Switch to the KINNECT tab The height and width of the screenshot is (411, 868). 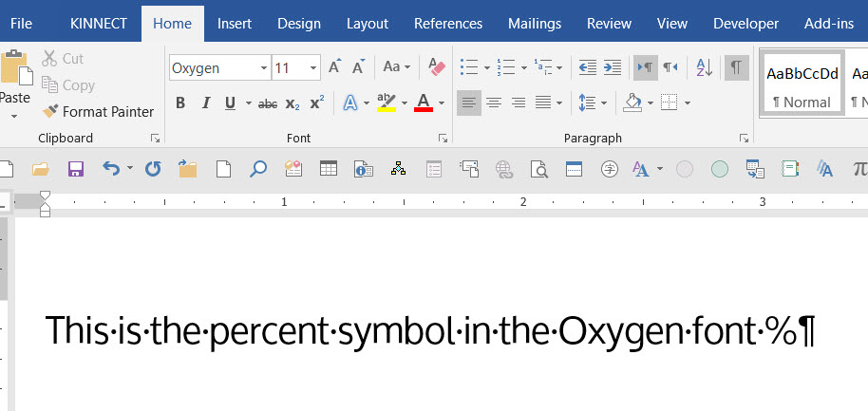pyautogui.click(x=99, y=24)
